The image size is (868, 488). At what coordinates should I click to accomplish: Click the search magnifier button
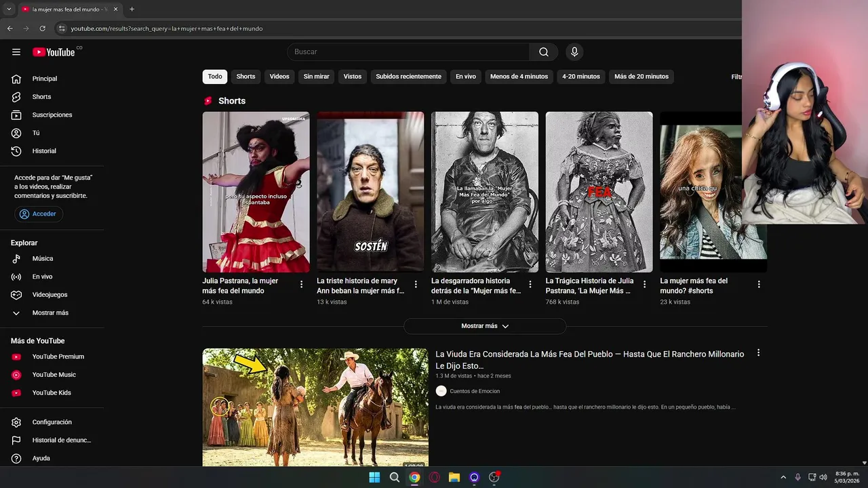[x=544, y=52]
